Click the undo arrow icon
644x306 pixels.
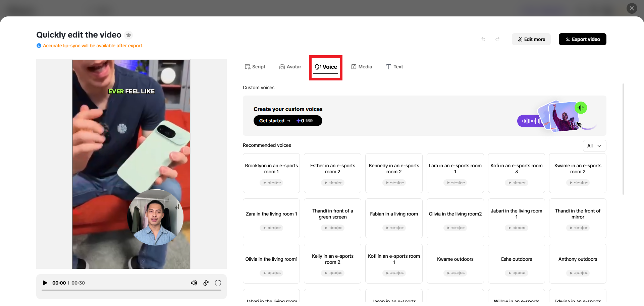click(x=483, y=39)
